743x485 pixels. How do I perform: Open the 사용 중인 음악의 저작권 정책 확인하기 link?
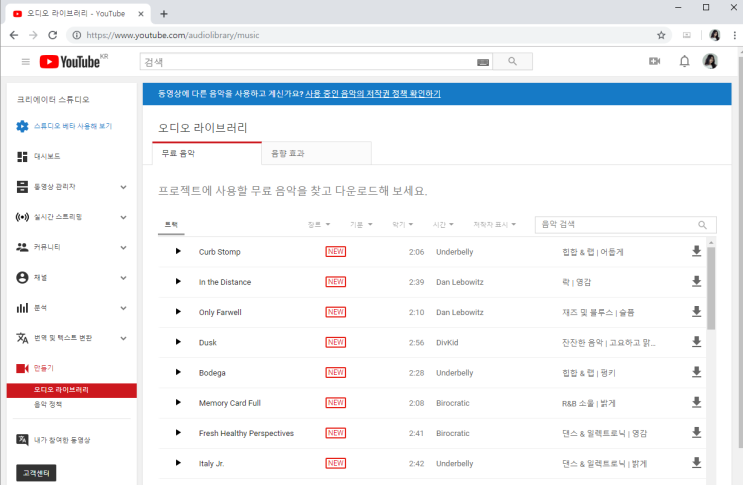click(373, 94)
